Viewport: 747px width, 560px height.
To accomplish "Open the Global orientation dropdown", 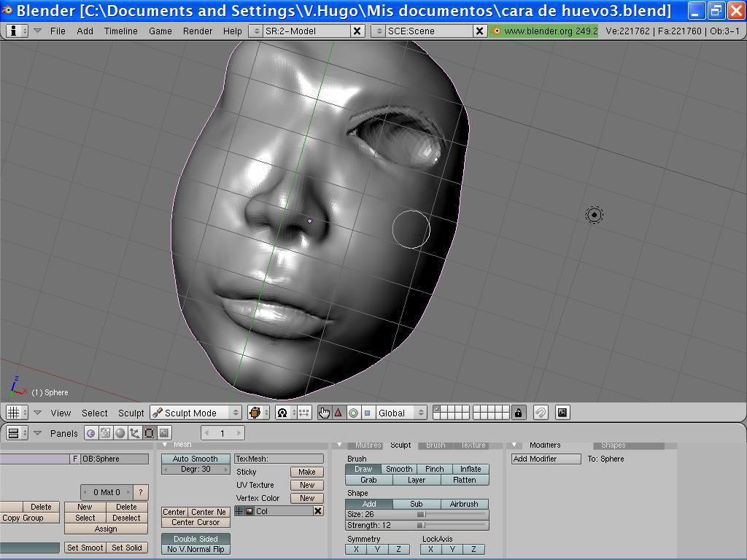I will coord(401,413).
